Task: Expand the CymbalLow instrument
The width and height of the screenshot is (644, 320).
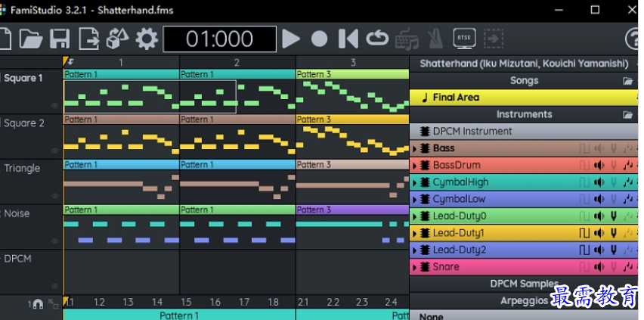Action: tap(414, 200)
